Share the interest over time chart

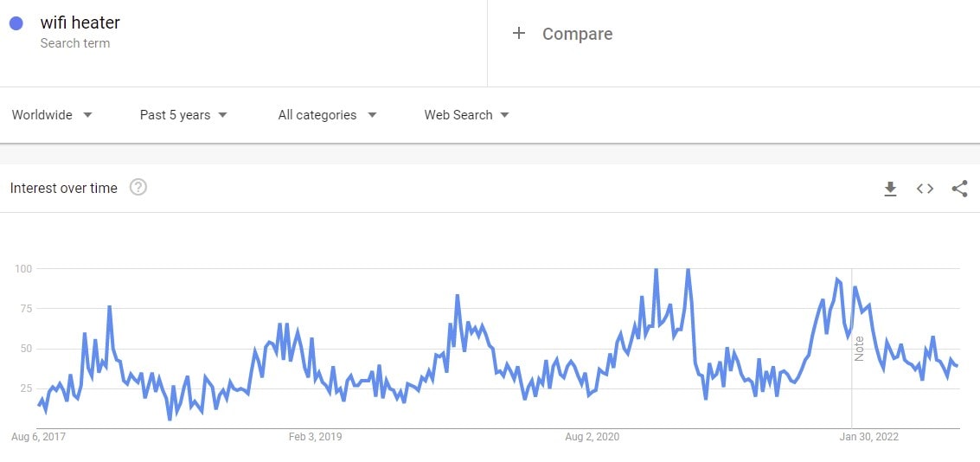959,189
